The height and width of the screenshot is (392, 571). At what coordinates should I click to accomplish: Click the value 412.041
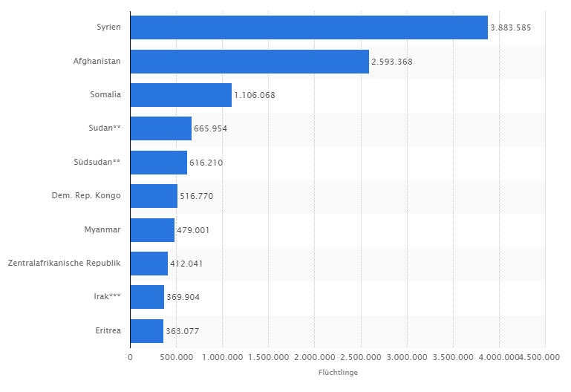[x=186, y=264]
